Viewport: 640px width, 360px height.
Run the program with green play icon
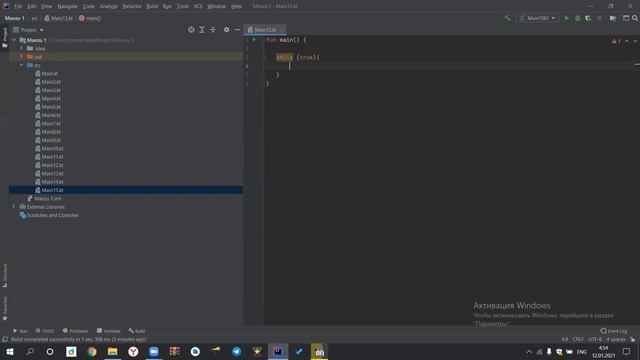[567, 18]
